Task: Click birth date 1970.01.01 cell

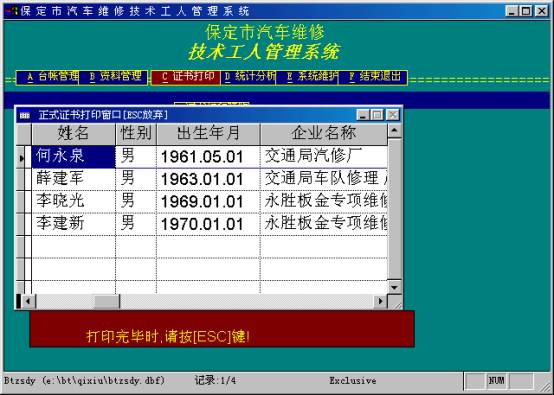Action: (x=208, y=224)
